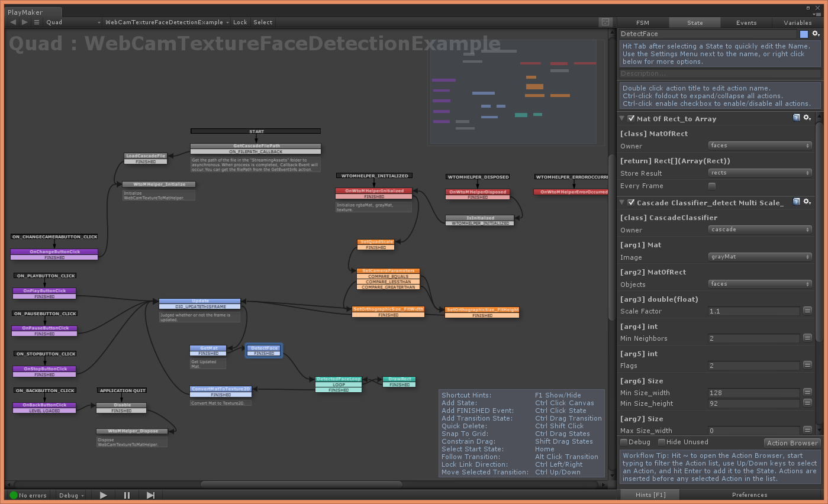Image resolution: width=828 pixels, height=504 pixels.
Task: Enable the Every Frame checkbox
Action: [712, 186]
